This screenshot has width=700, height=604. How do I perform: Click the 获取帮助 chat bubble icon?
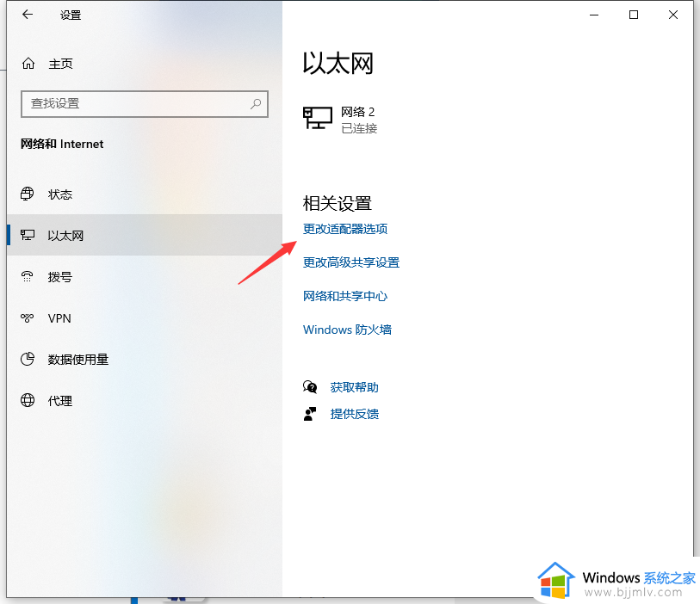click(310, 387)
